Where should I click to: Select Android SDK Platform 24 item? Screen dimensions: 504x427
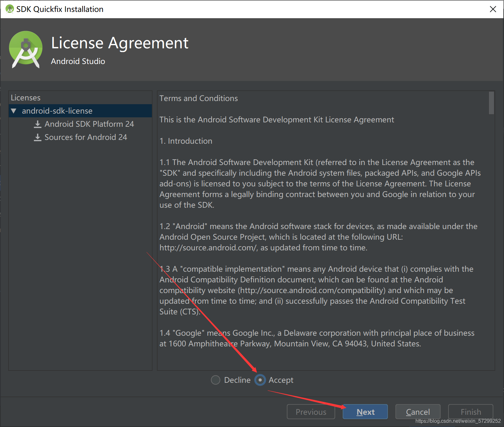coord(89,124)
